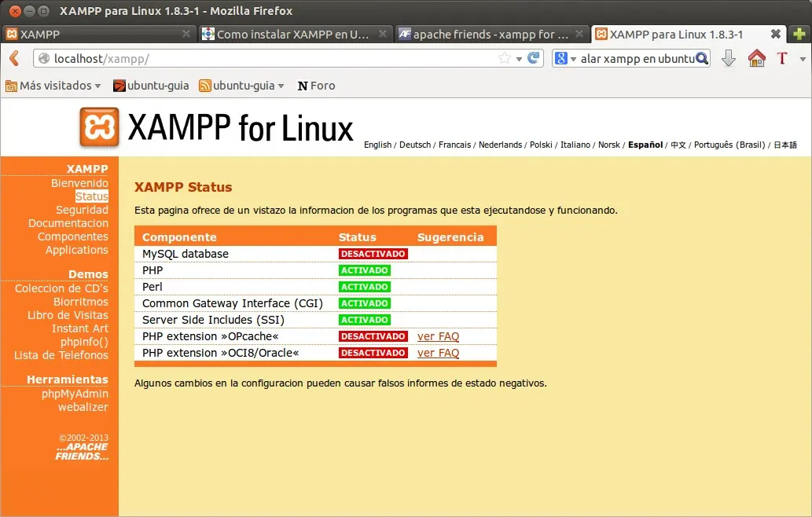Viewport: 812px width, 517px height.
Task: Close the first XAMPP tab
Action: pos(186,34)
